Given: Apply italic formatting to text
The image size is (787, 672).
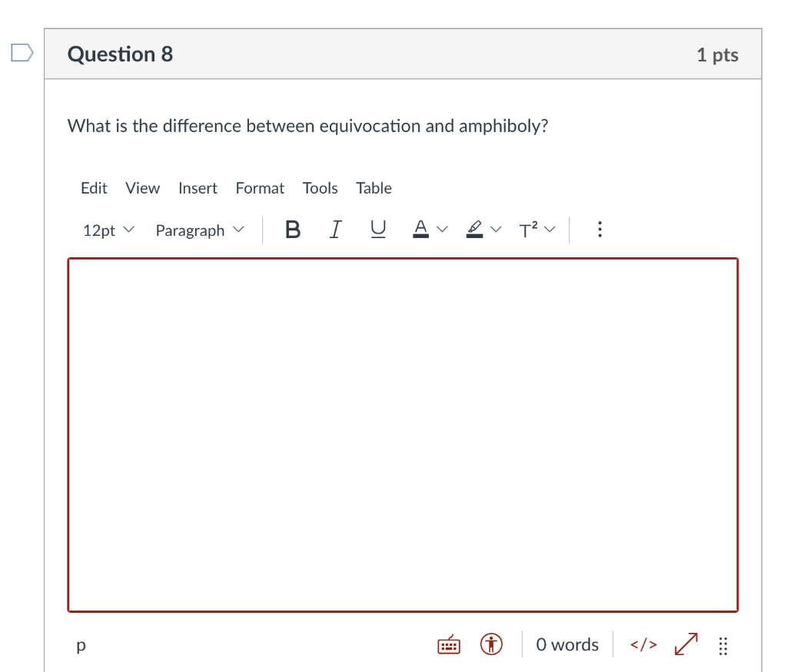Looking at the screenshot, I should 335,229.
